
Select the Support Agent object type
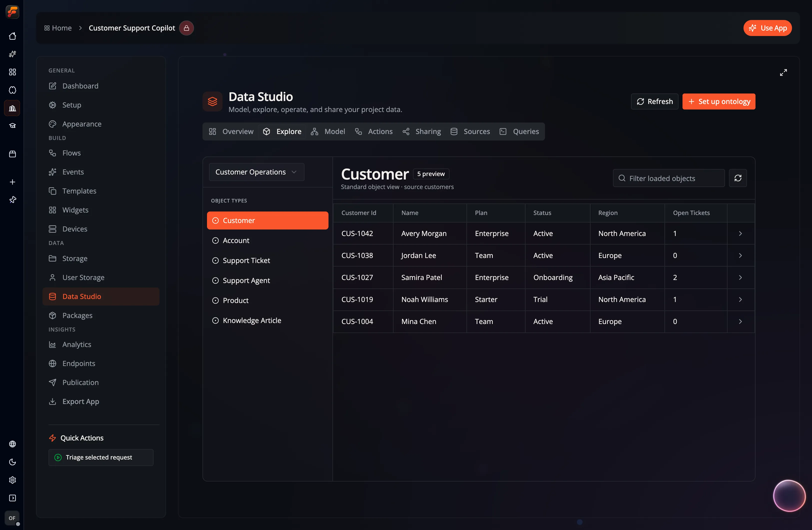[267, 280]
